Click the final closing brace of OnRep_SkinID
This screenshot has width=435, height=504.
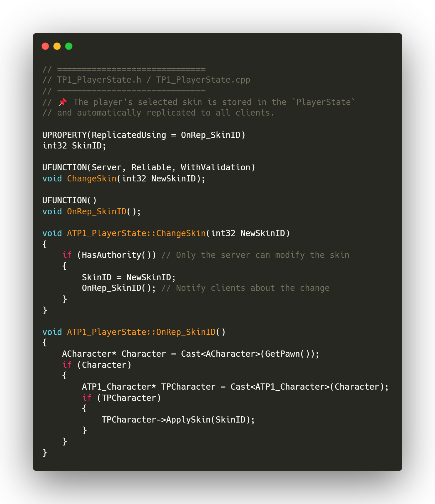click(x=45, y=453)
